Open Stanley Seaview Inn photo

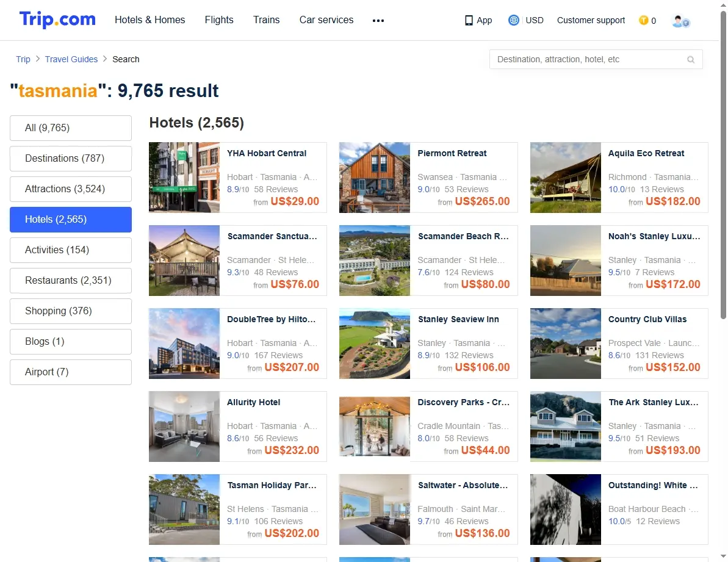point(375,344)
